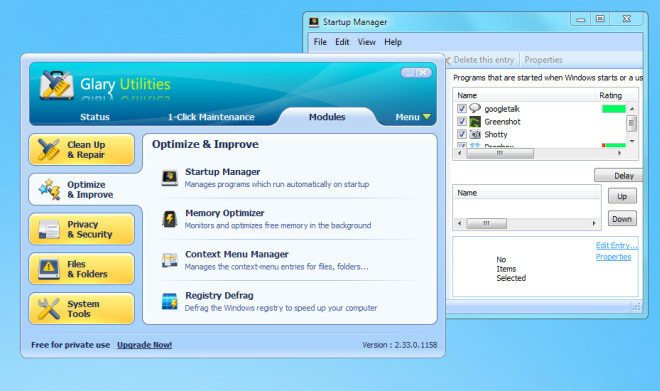Click the Optimize & Improve stars icon
Screen dimensions: 660x391
(x=49, y=189)
